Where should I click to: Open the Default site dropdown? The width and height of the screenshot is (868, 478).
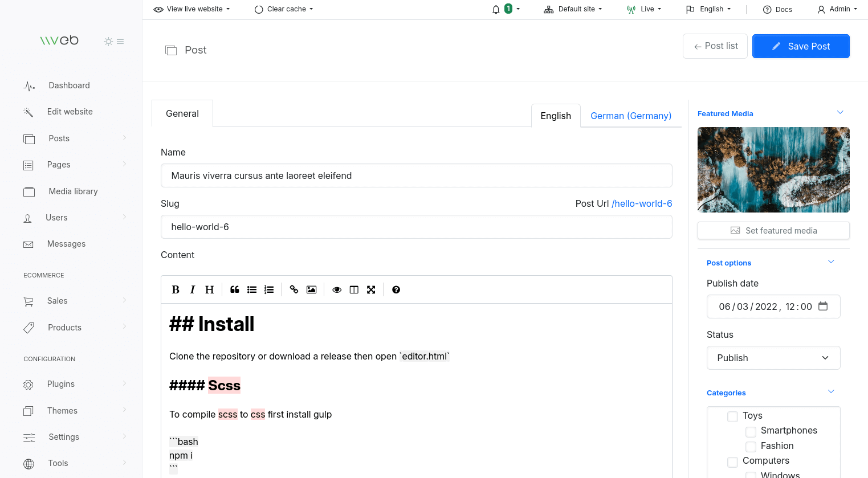pos(573,9)
